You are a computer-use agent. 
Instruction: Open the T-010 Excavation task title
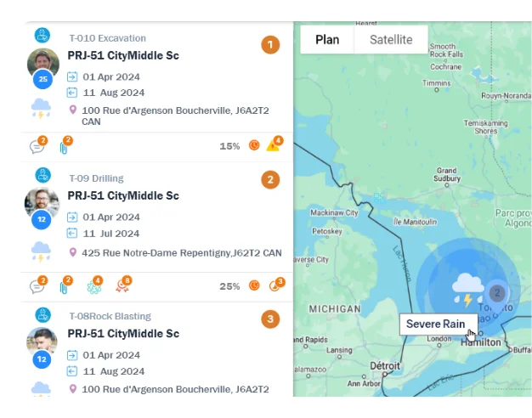point(107,38)
